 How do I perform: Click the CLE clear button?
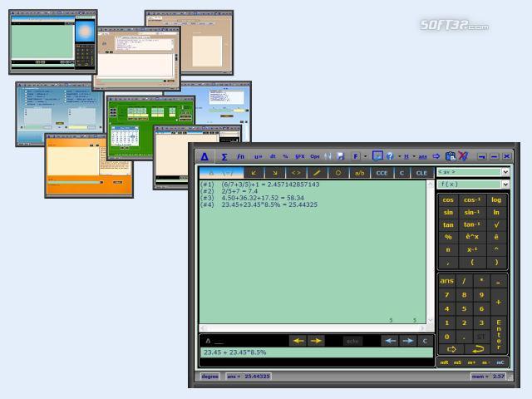click(421, 173)
